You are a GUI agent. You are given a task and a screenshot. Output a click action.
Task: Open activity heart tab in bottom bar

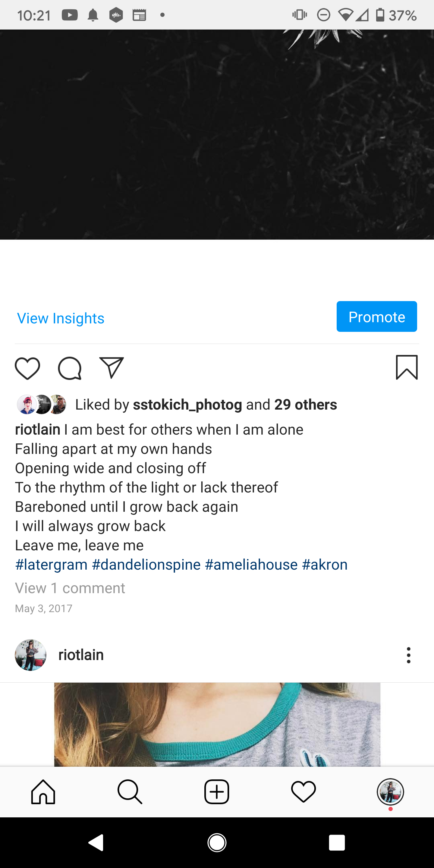303,792
